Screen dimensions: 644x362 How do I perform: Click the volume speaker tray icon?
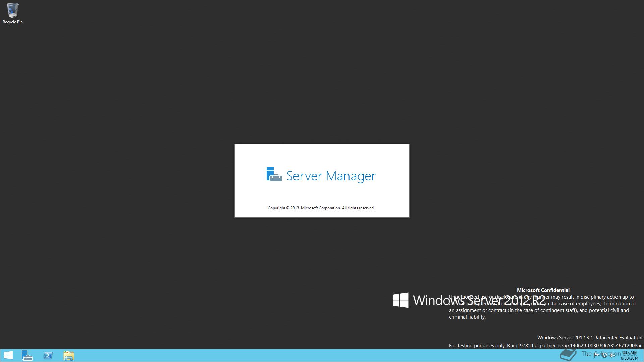click(x=612, y=355)
